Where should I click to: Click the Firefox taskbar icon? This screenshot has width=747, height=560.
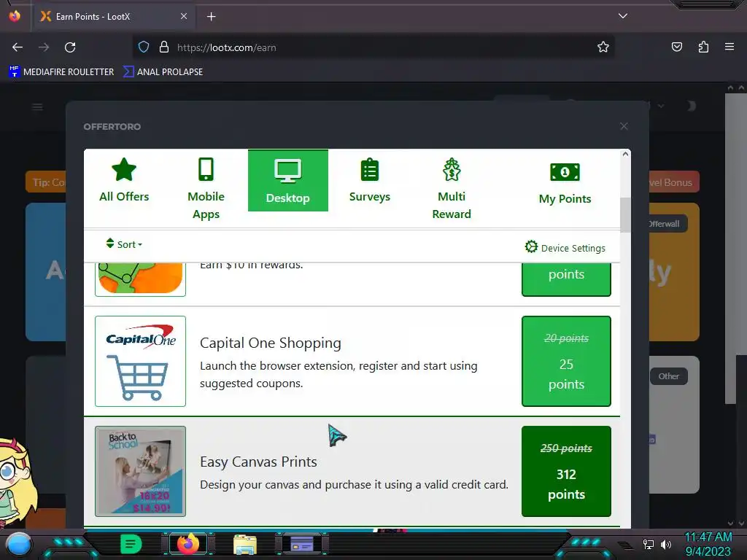[187, 544]
